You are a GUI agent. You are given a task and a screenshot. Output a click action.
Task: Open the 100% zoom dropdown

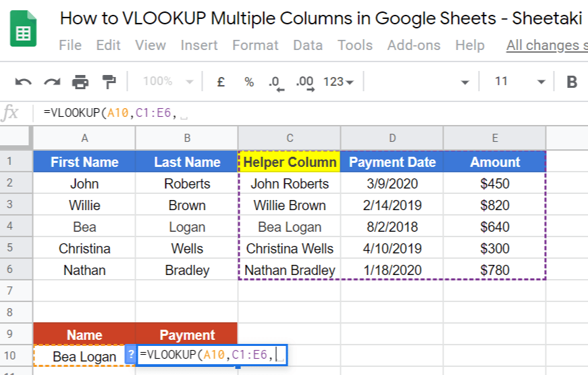(x=168, y=82)
